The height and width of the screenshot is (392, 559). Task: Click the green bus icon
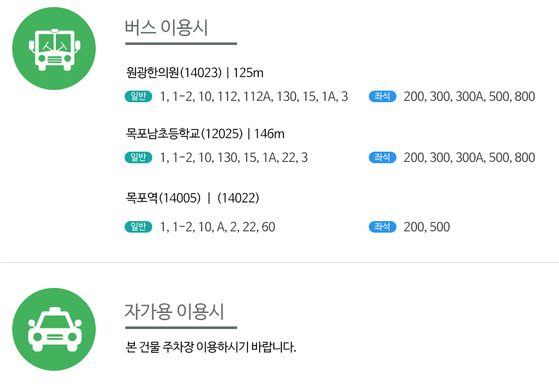click(x=54, y=48)
